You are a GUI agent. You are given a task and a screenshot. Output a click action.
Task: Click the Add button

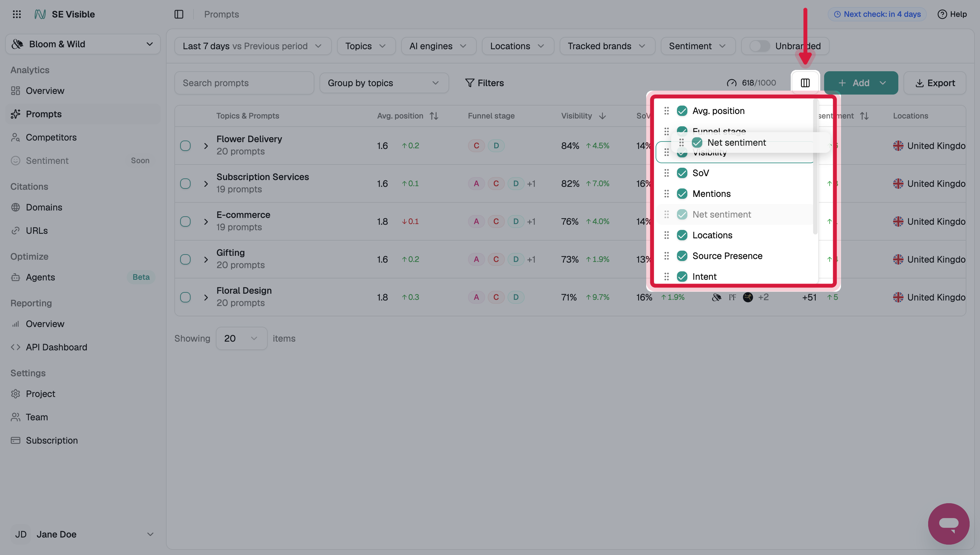click(x=861, y=83)
